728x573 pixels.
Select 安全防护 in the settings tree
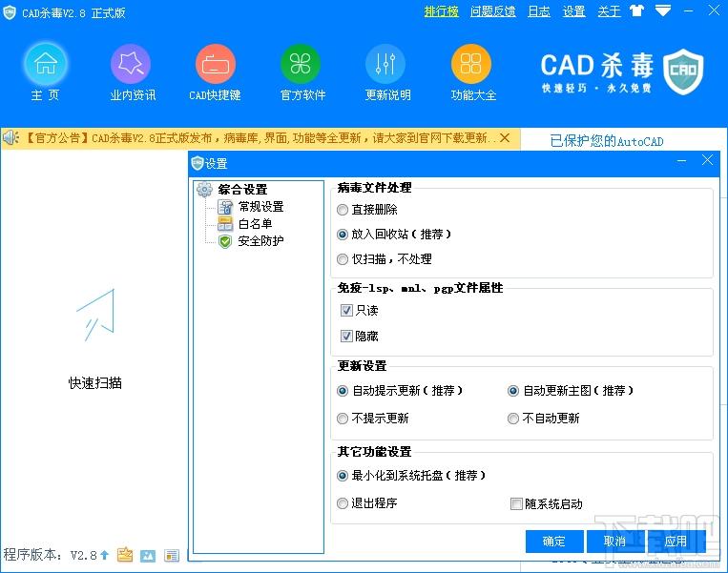coord(260,241)
